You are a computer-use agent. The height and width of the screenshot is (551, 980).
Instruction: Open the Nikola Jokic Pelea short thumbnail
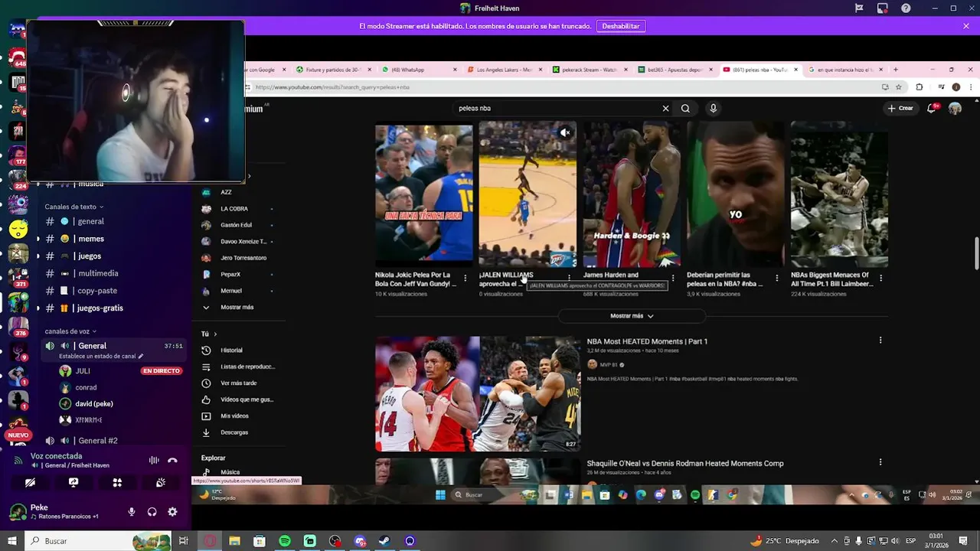click(423, 194)
